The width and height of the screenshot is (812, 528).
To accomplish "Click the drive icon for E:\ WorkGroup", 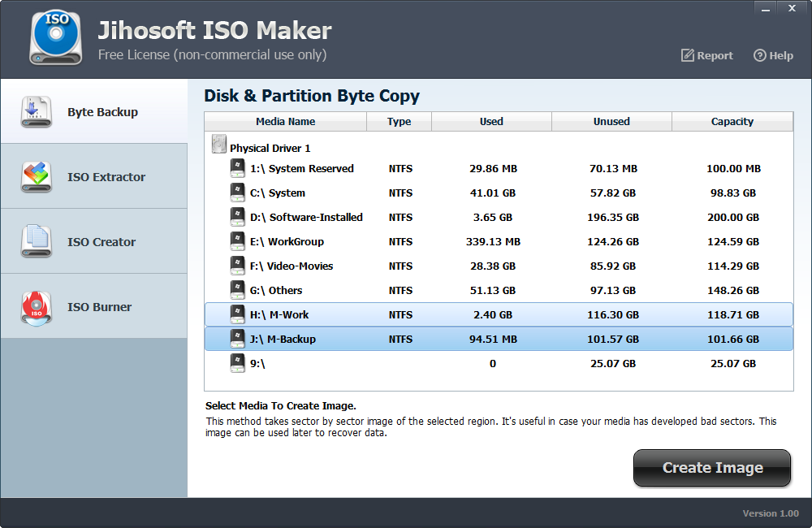I will coord(237,241).
